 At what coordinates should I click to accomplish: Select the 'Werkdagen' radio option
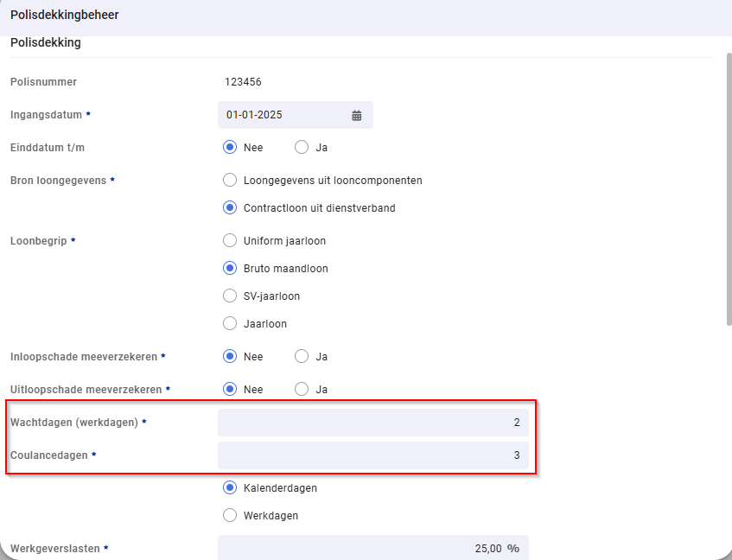click(x=230, y=516)
